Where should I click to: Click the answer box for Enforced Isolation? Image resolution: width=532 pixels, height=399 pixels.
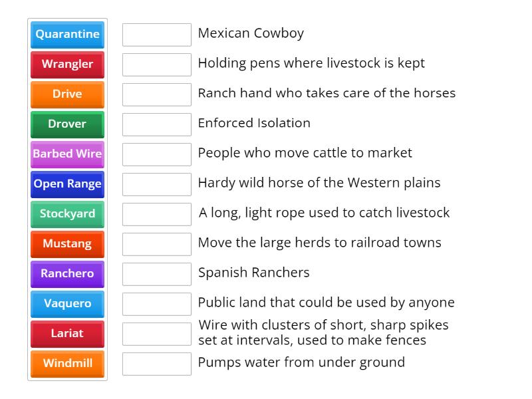[x=156, y=124]
